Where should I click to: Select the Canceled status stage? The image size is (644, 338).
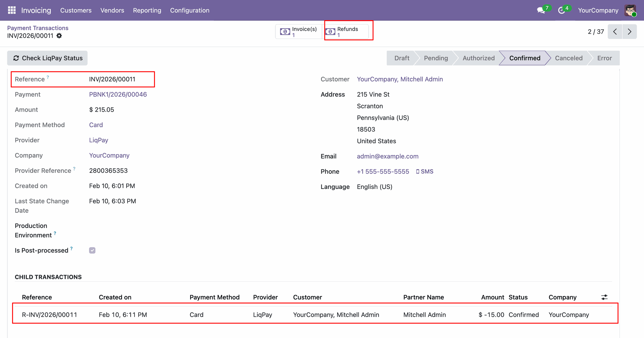click(569, 58)
